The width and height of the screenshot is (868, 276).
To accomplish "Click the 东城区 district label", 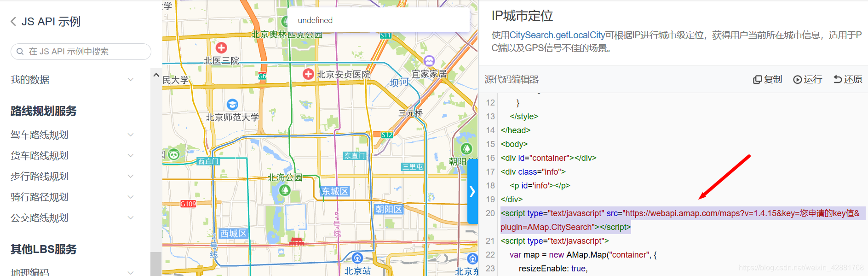I will pos(335,191).
